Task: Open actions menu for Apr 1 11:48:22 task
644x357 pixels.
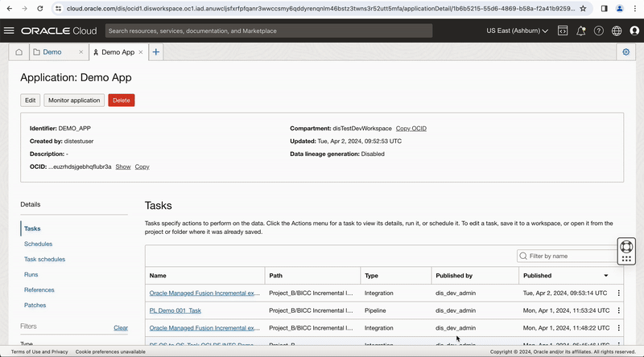Action: tap(618, 328)
